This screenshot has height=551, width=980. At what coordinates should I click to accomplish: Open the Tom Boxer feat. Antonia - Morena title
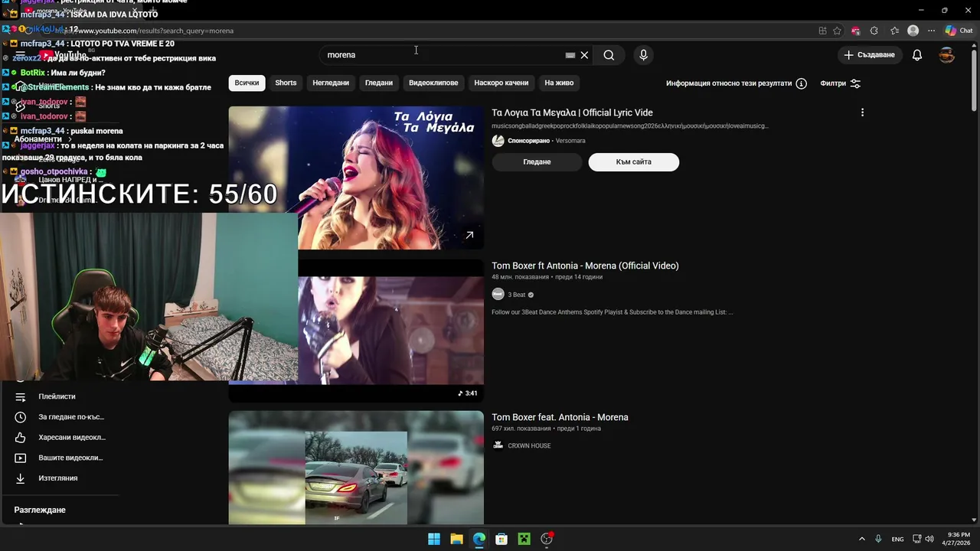pyautogui.click(x=560, y=417)
